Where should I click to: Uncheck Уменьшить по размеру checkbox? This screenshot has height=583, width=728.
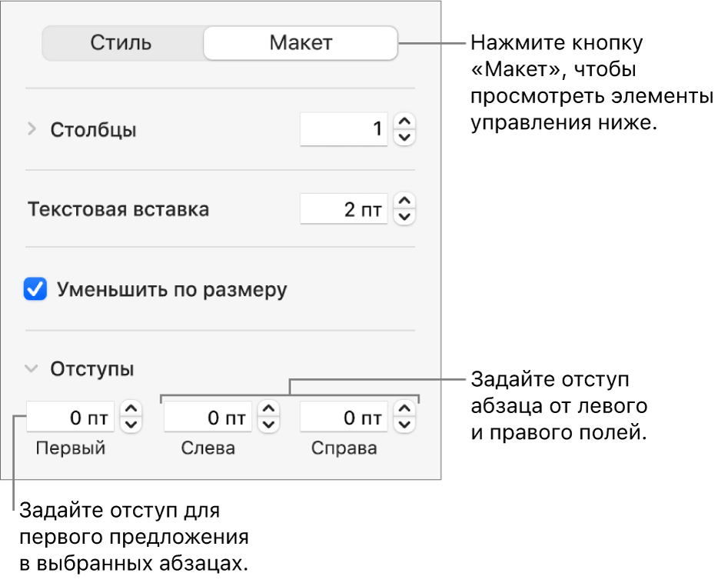click(35, 290)
